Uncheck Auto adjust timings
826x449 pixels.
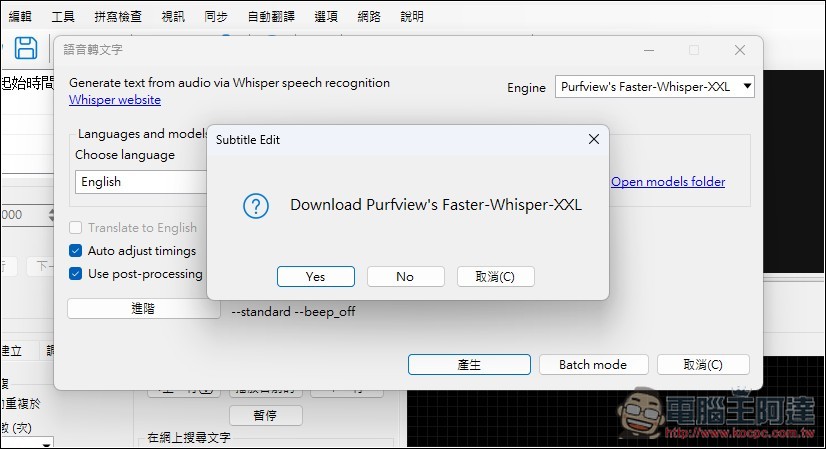(75, 251)
